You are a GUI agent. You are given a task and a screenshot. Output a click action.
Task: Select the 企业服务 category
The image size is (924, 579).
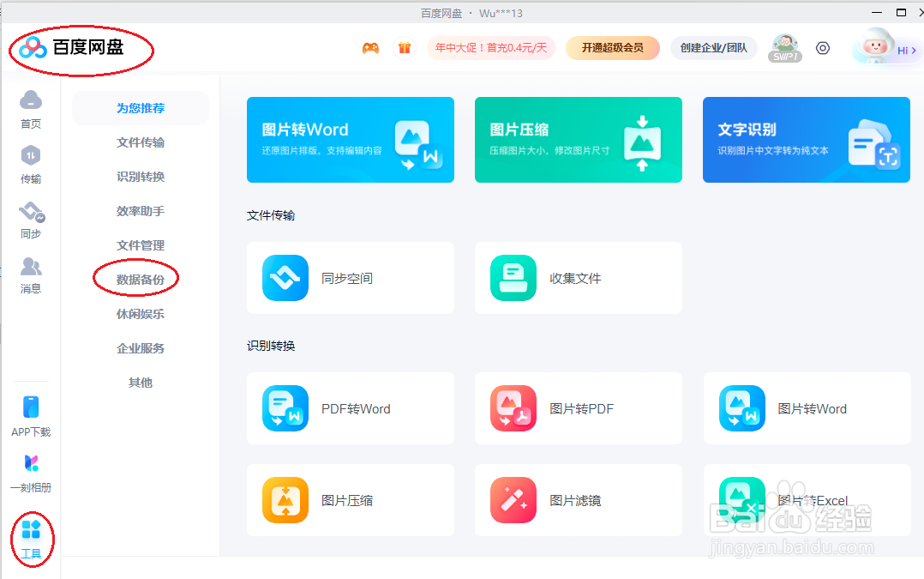[141, 348]
